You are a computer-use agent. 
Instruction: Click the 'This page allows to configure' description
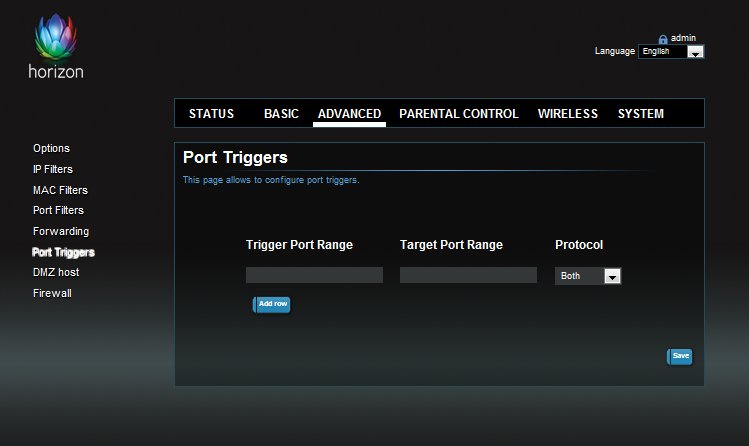(x=271, y=180)
